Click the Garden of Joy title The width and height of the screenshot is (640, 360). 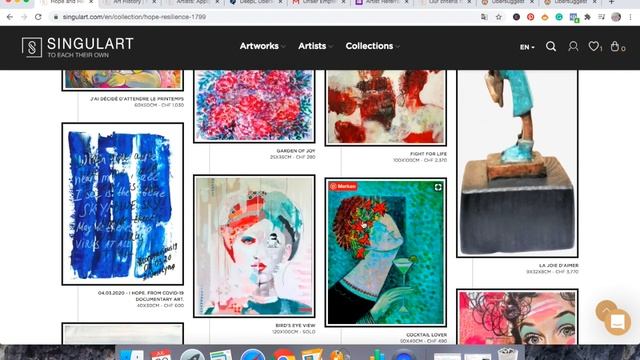[x=296, y=151]
